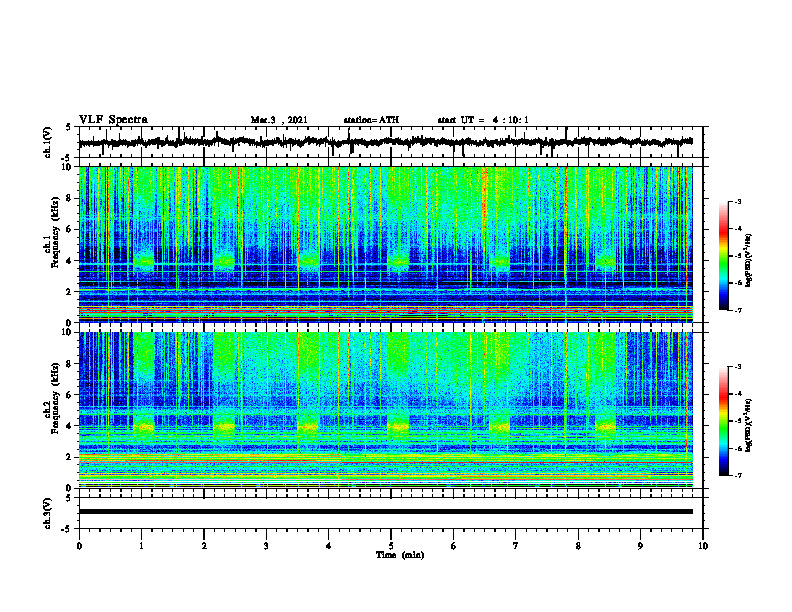Click ch.1 spectrogram's "8" kHz tick label
Screen dimensions: 792x612
69,198
